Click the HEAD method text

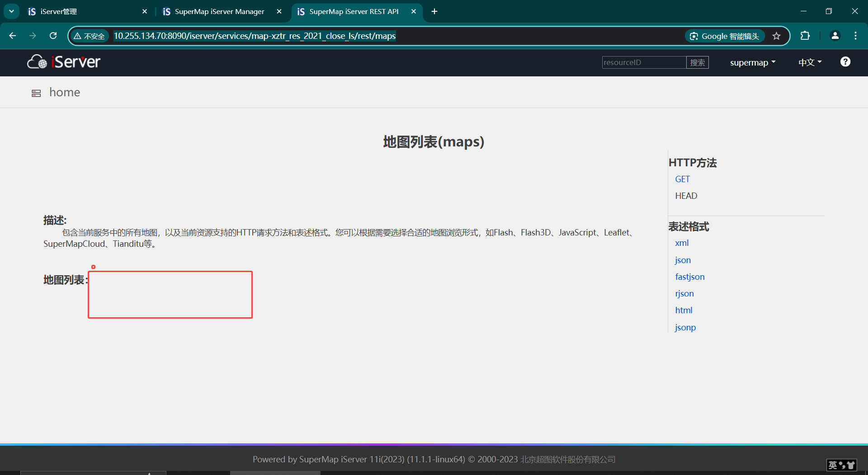click(686, 196)
